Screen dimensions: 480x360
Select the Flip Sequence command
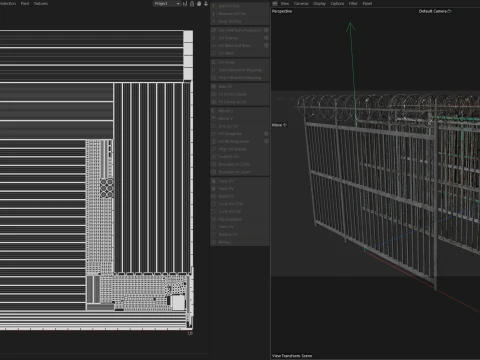coord(230,219)
